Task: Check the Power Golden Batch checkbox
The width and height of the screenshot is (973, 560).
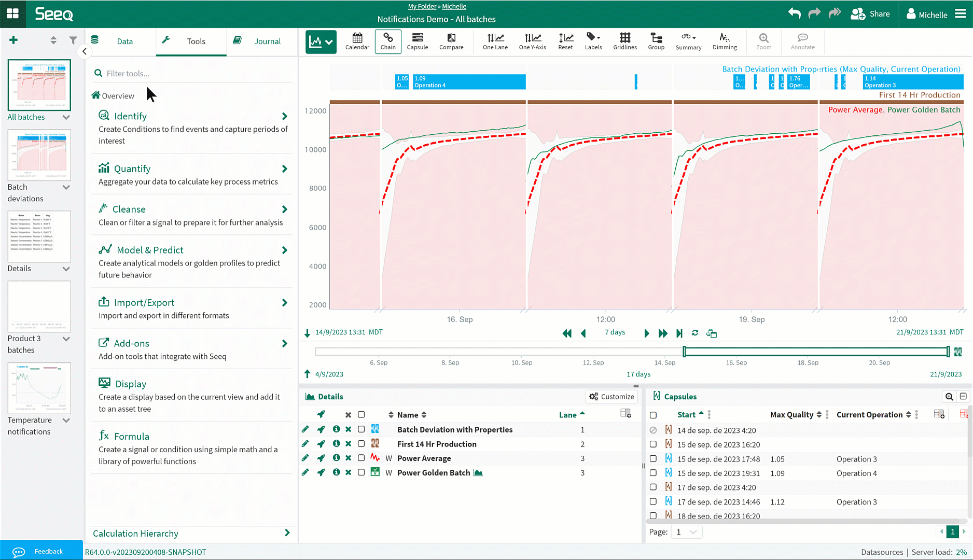Action: (x=362, y=472)
